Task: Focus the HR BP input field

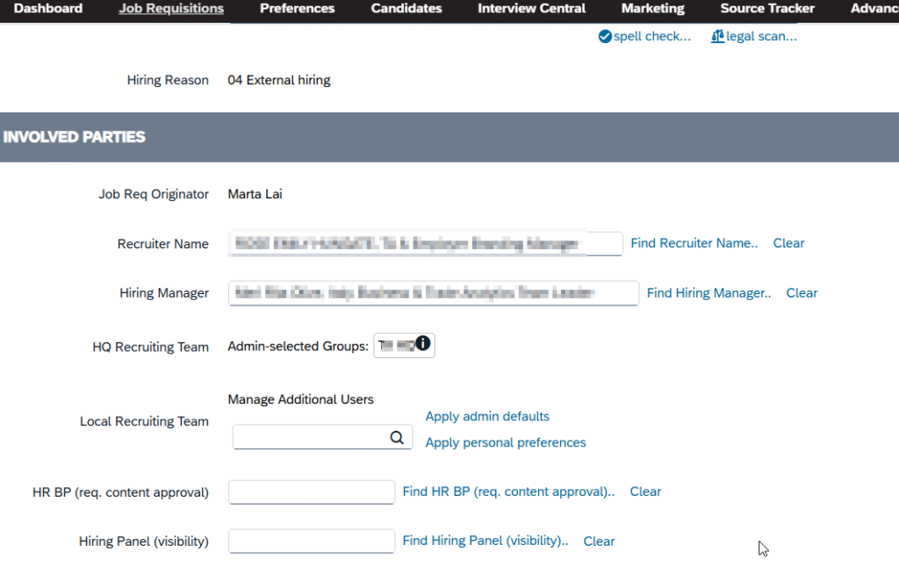Action: tap(311, 492)
